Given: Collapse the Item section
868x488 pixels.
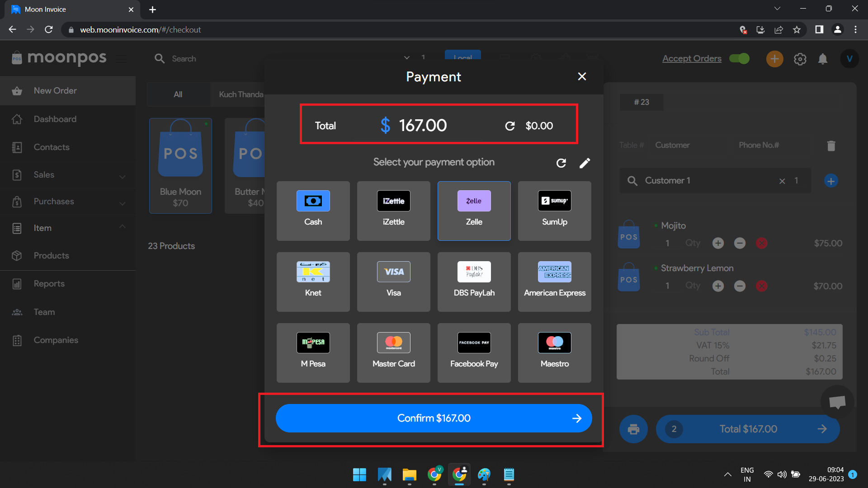Looking at the screenshot, I should coord(68,228).
